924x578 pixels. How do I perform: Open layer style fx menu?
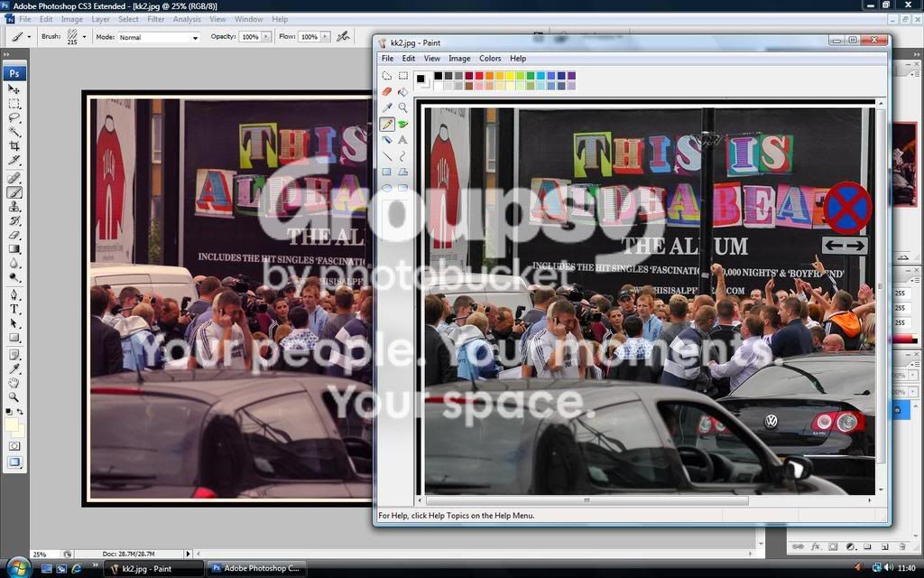click(x=816, y=546)
